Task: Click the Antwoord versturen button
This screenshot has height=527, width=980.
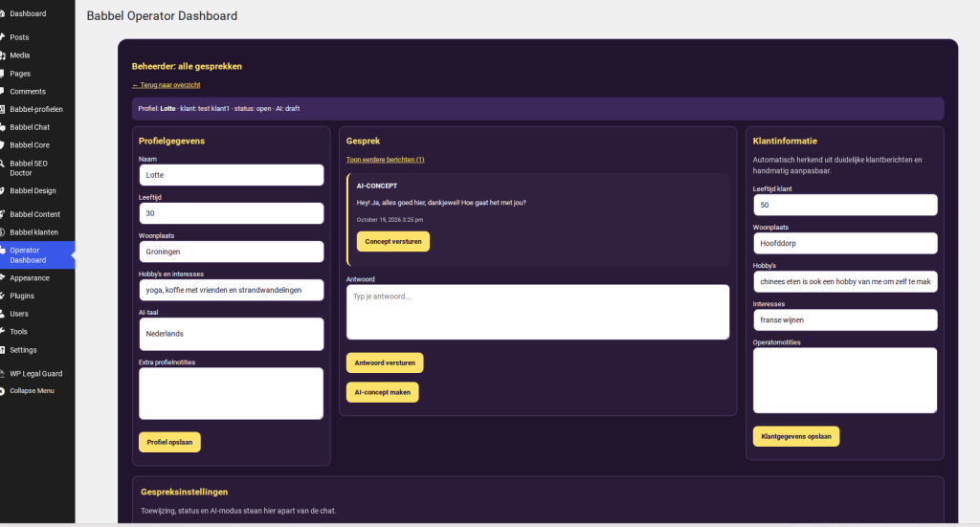Action: (385, 362)
